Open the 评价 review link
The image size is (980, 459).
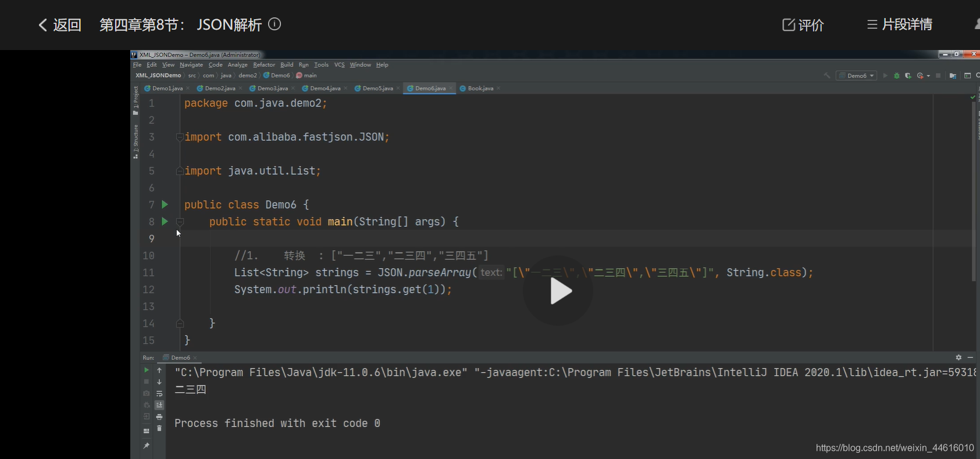803,25
